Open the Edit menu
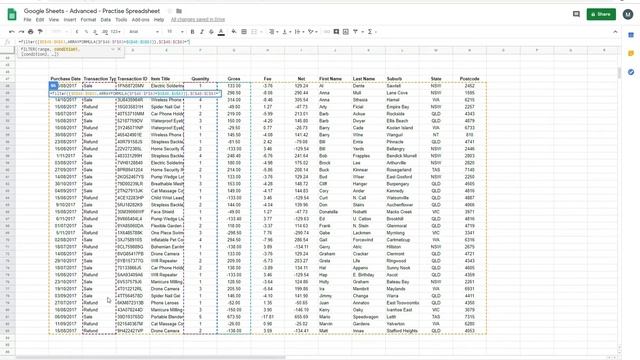The height and width of the screenshot is (360, 640). 40,20
